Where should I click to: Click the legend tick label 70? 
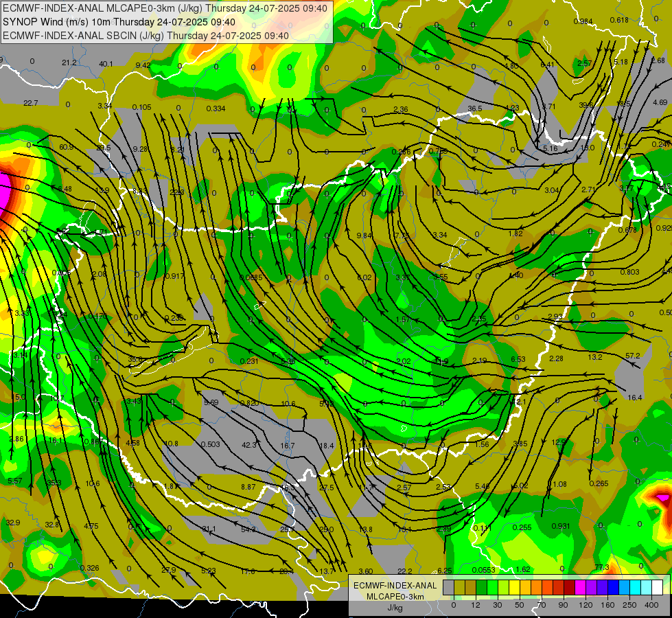542,605
